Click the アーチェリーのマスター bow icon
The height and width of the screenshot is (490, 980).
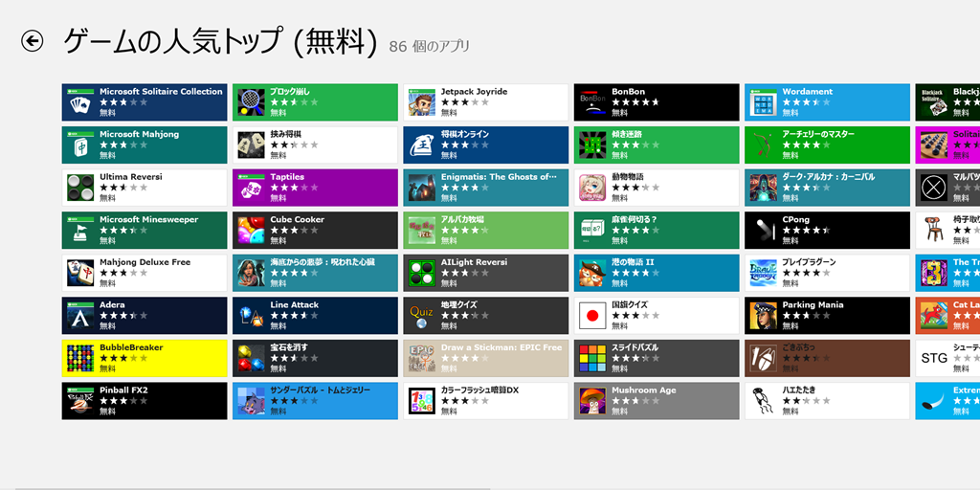point(763,145)
